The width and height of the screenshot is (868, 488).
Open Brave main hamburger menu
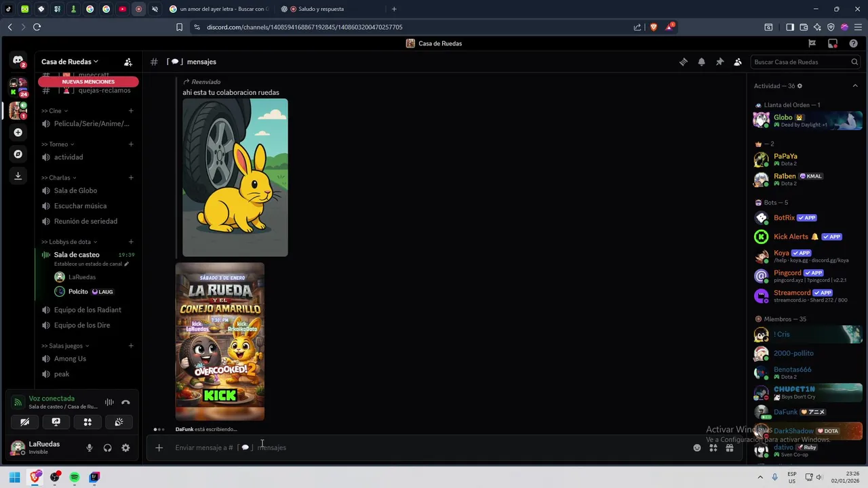click(858, 27)
